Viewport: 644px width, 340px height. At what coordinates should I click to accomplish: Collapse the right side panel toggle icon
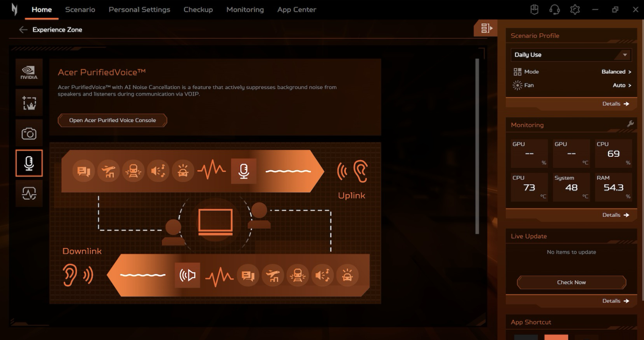[486, 28]
